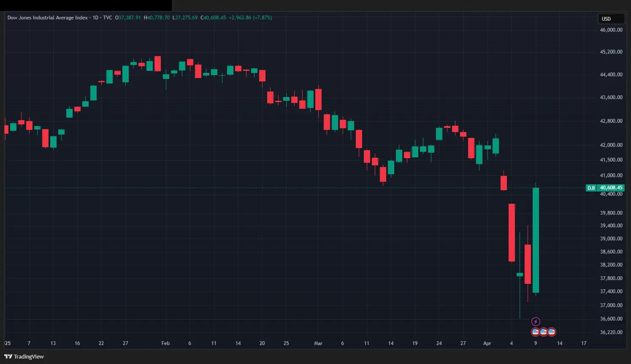Click the purple lightning bolt event icon

click(536, 322)
